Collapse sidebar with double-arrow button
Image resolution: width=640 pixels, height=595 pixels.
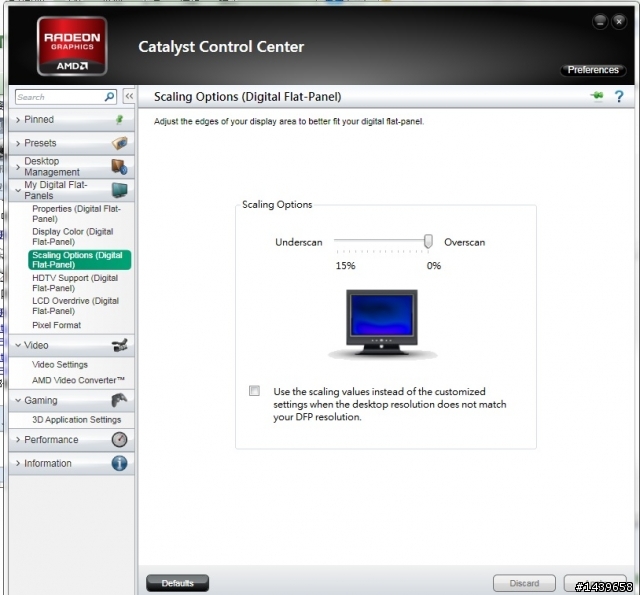(x=129, y=96)
